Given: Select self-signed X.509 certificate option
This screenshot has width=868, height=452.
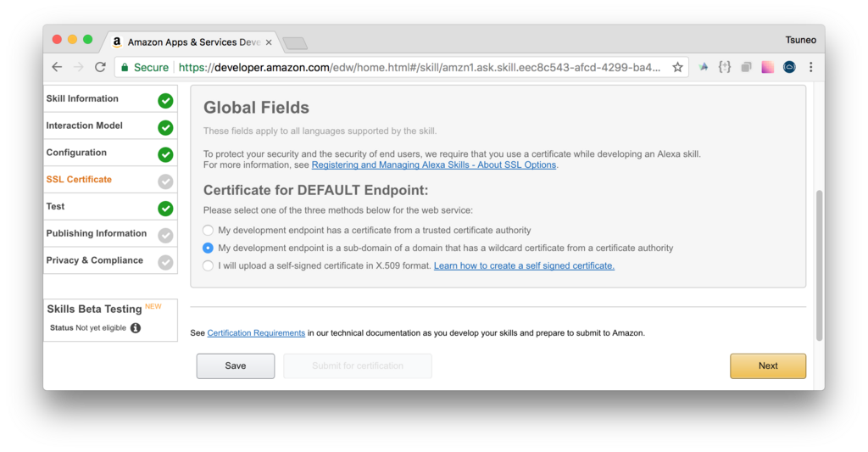Looking at the screenshot, I should pyautogui.click(x=209, y=266).
